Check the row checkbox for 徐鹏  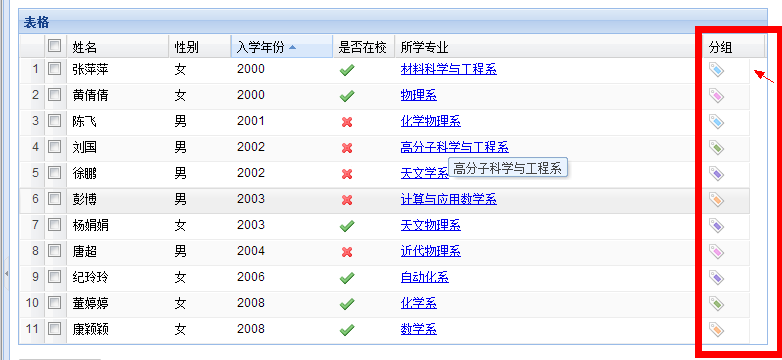tap(54, 173)
